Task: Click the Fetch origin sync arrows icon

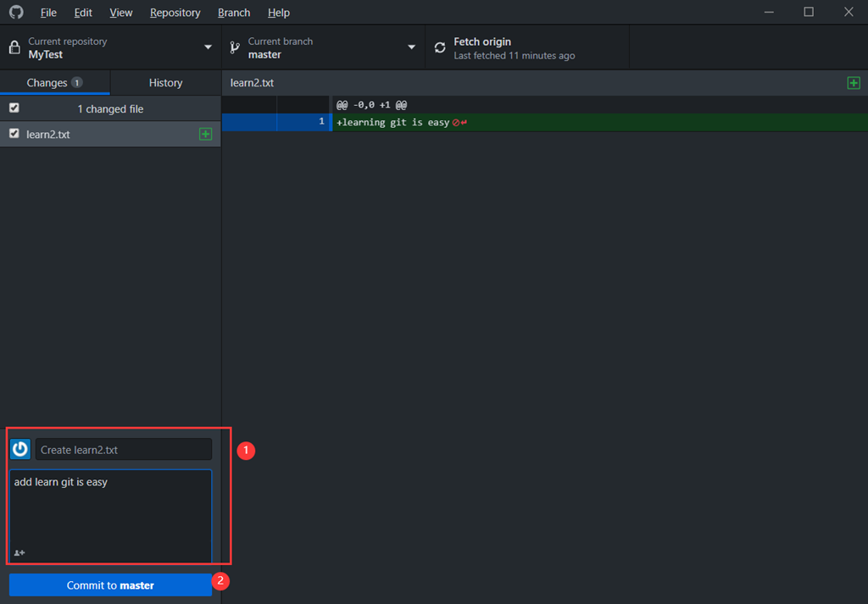Action: coord(440,48)
